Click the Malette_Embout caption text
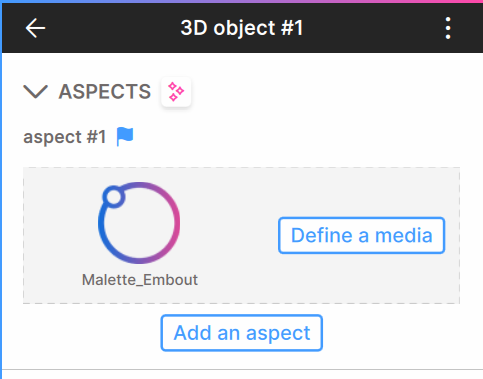The image size is (483, 379). (x=140, y=280)
